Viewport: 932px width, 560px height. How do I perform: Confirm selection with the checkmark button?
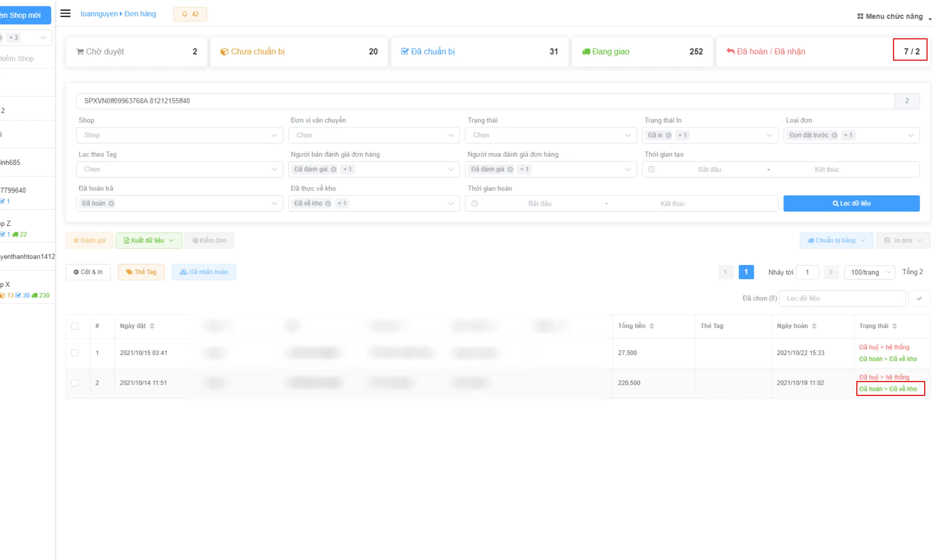click(x=919, y=299)
